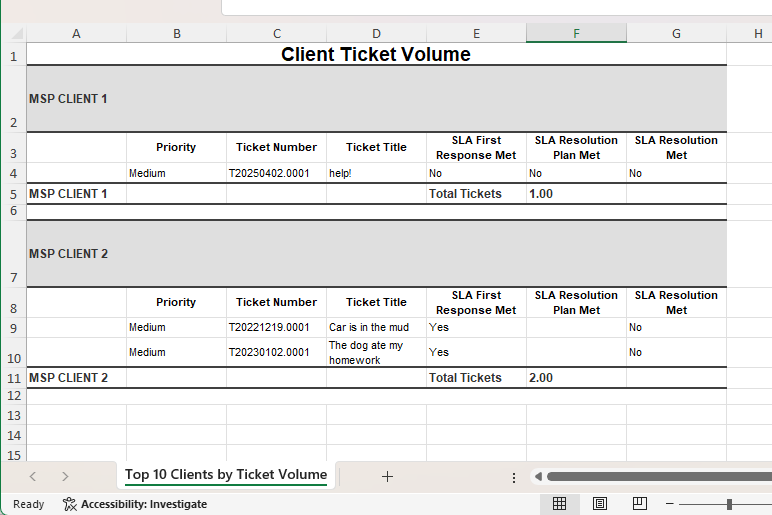Click MSP CLIENT 2 in row 11
Viewport: 772px width, 515px height.
[x=76, y=378]
